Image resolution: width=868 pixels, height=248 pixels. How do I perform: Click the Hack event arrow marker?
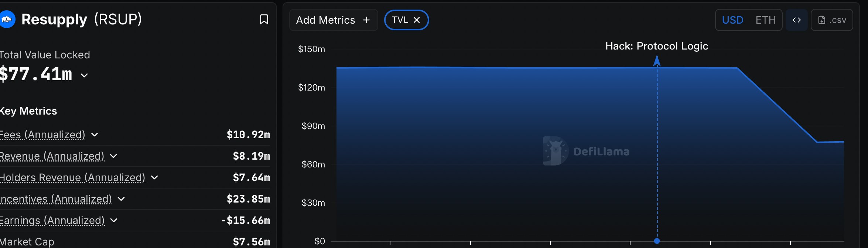(x=657, y=61)
